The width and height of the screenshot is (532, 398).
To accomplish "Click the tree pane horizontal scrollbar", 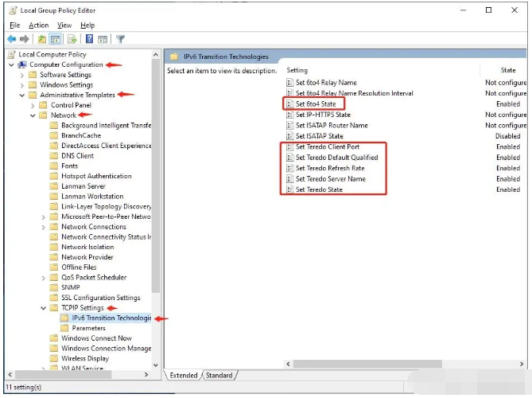I will [x=64, y=375].
